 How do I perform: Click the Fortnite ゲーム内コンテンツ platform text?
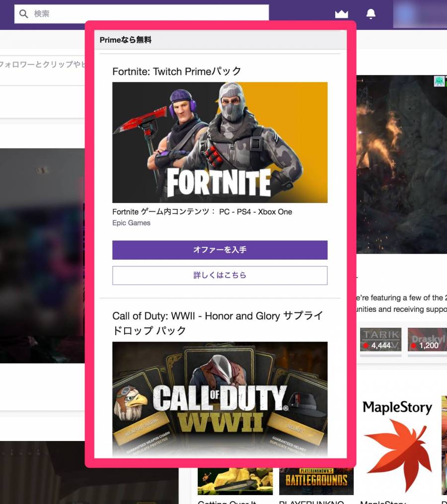coord(202,212)
